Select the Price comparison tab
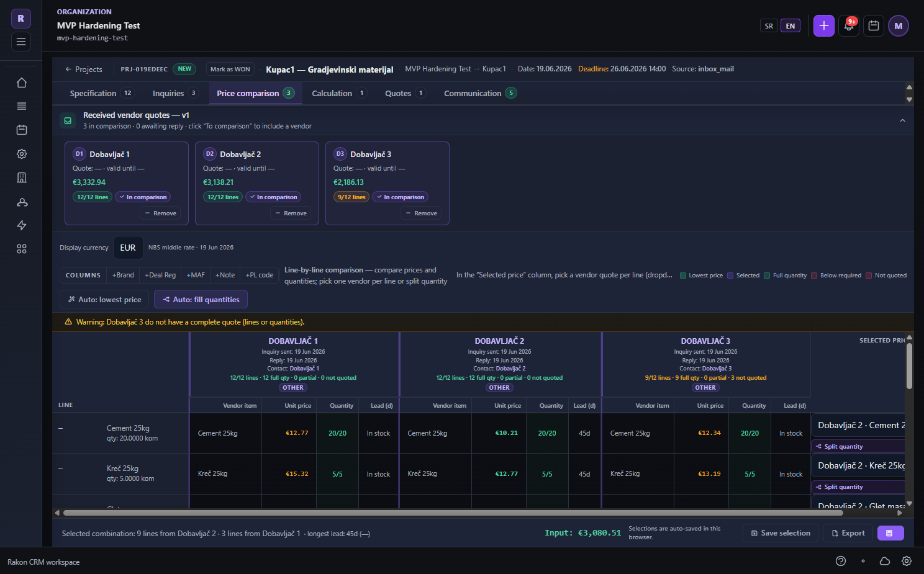 (255, 94)
